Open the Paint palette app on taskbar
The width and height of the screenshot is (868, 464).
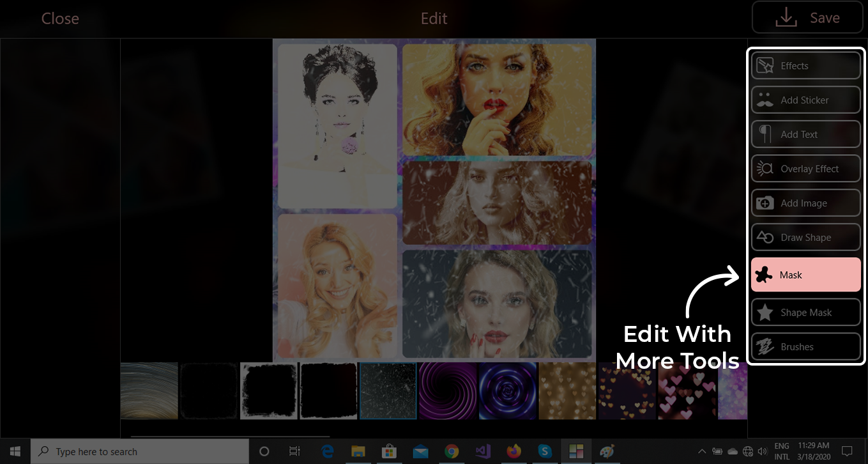pyautogui.click(x=607, y=451)
